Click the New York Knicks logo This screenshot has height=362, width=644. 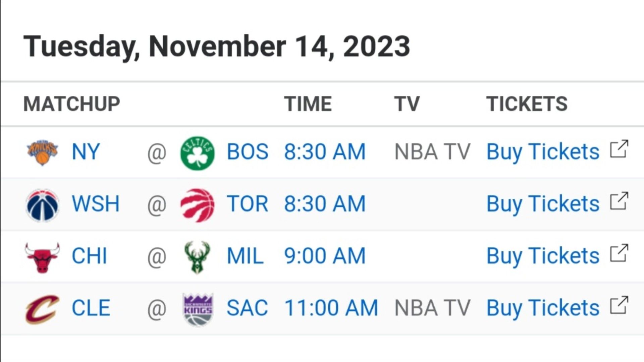(x=42, y=153)
